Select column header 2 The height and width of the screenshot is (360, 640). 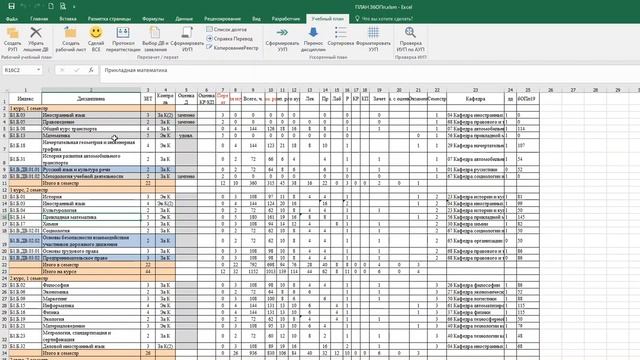click(x=91, y=90)
